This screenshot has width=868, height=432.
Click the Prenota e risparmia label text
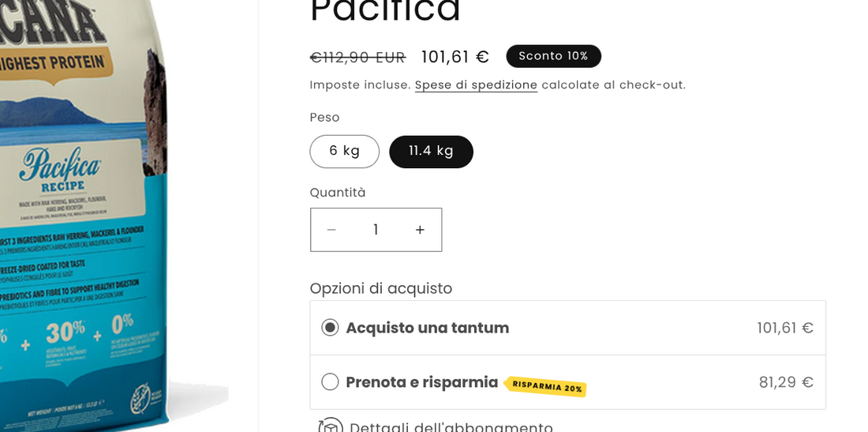[421, 382]
